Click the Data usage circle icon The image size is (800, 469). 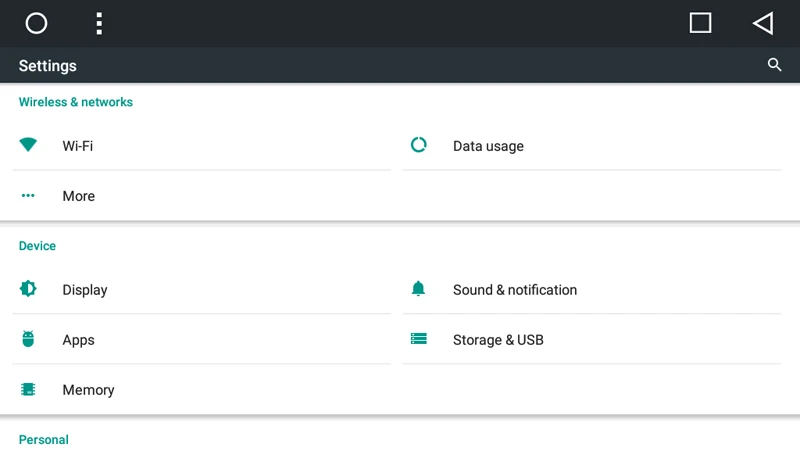click(x=418, y=145)
